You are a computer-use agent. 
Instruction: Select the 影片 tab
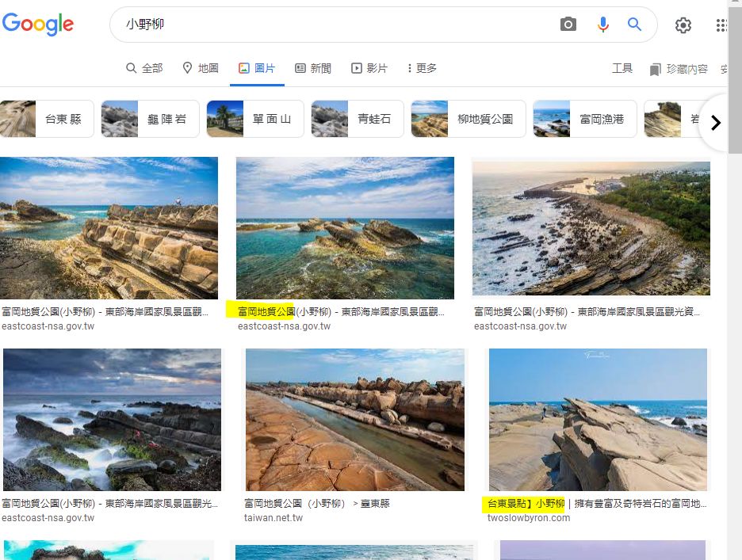coord(369,68)
